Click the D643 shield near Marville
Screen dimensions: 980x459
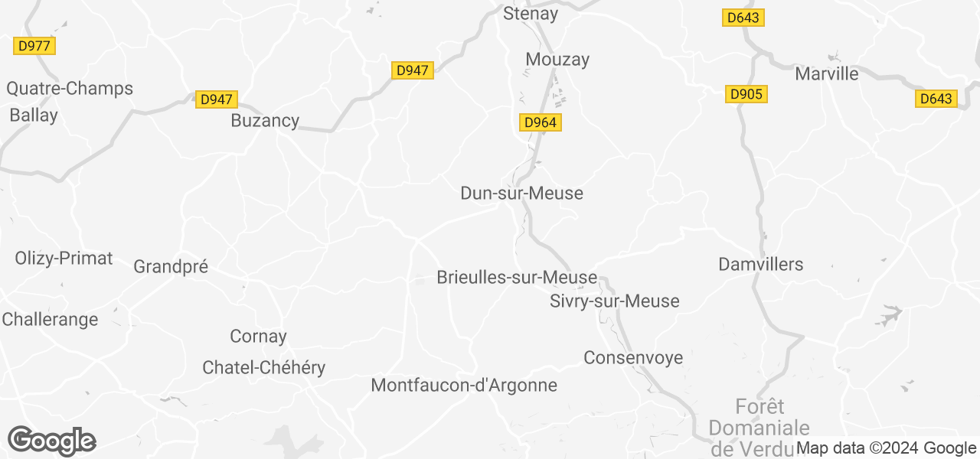coord(936,99)
